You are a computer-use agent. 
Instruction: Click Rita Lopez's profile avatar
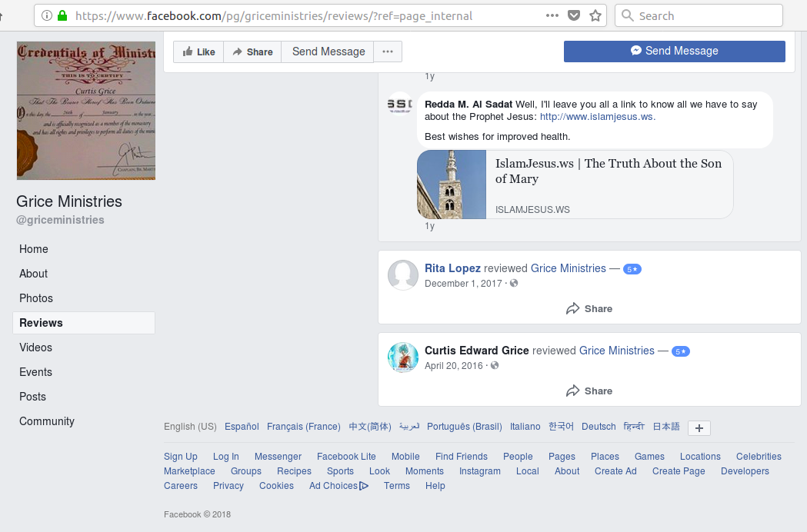point(403,274)
